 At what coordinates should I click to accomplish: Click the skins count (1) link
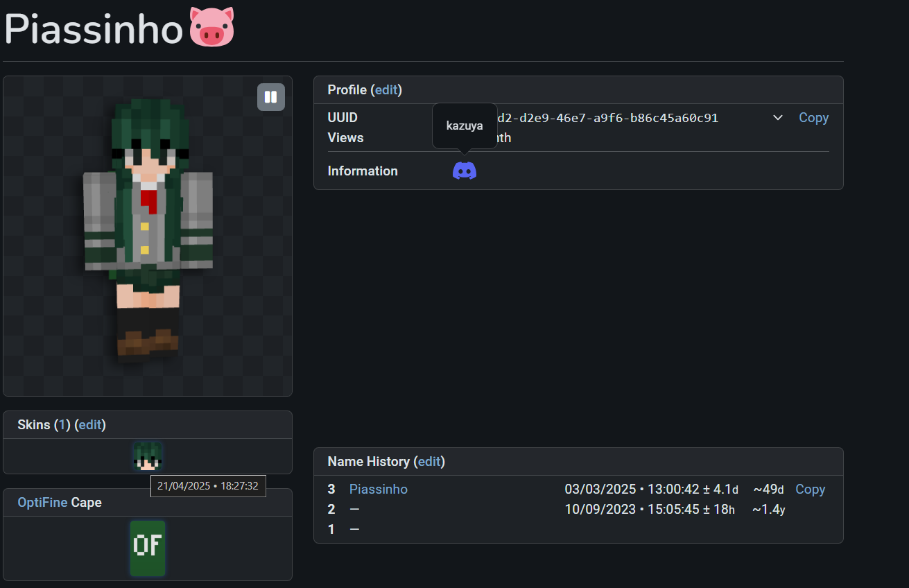[x=62, y=425]
